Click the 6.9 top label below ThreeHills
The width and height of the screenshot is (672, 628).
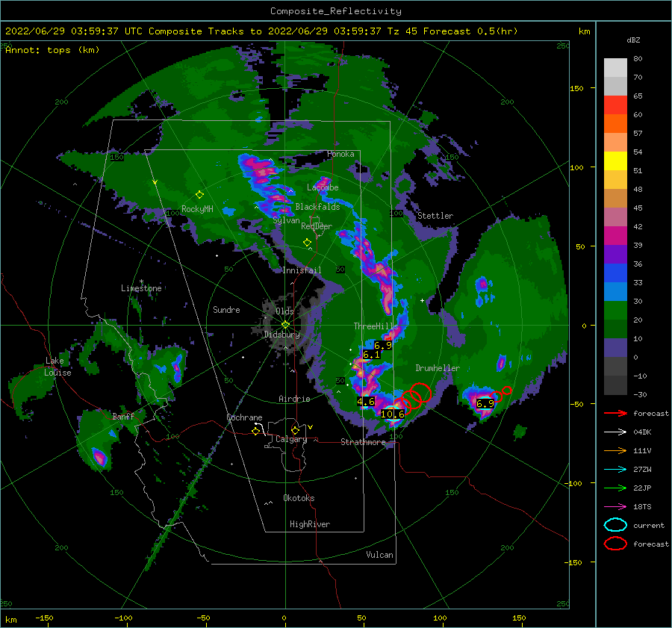click(383, 345)
